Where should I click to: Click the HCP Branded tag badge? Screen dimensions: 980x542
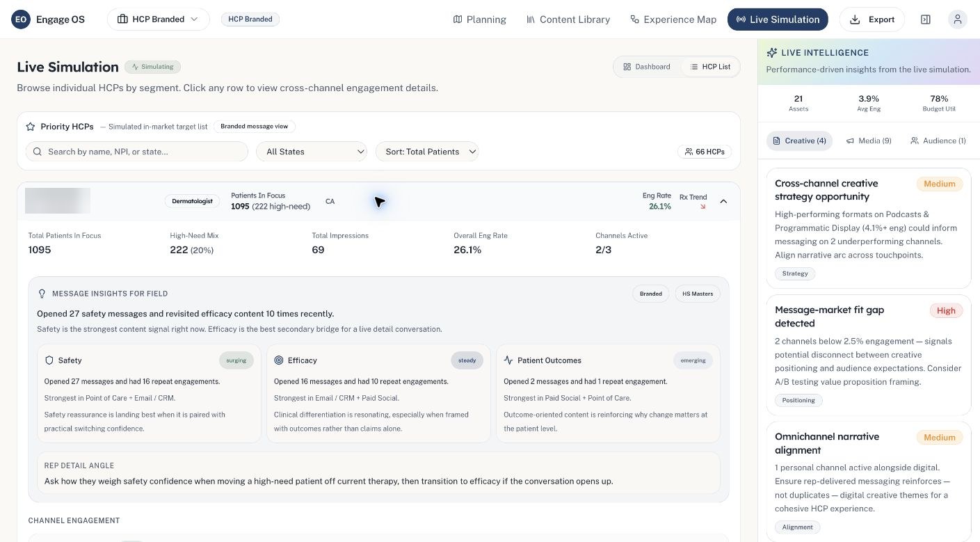pos(250,19)
